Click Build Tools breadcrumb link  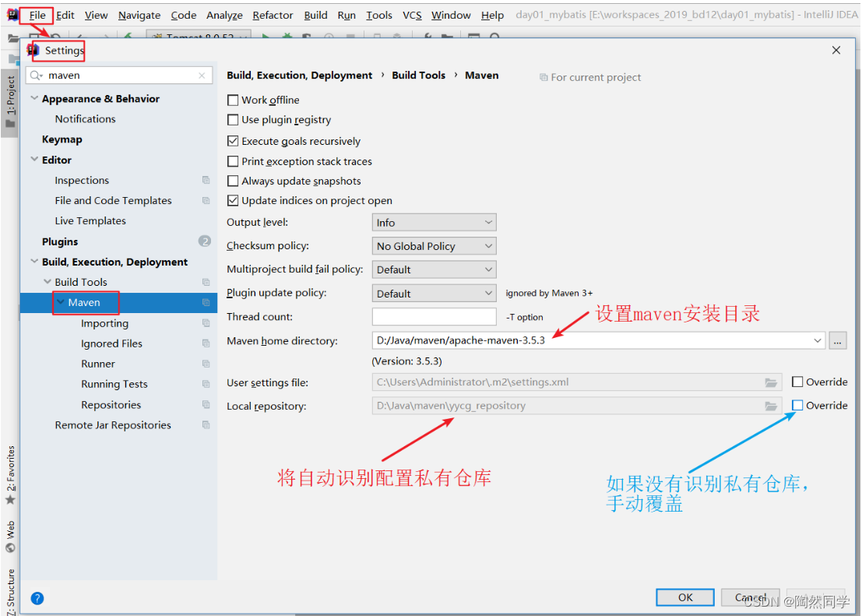point(418,76)
